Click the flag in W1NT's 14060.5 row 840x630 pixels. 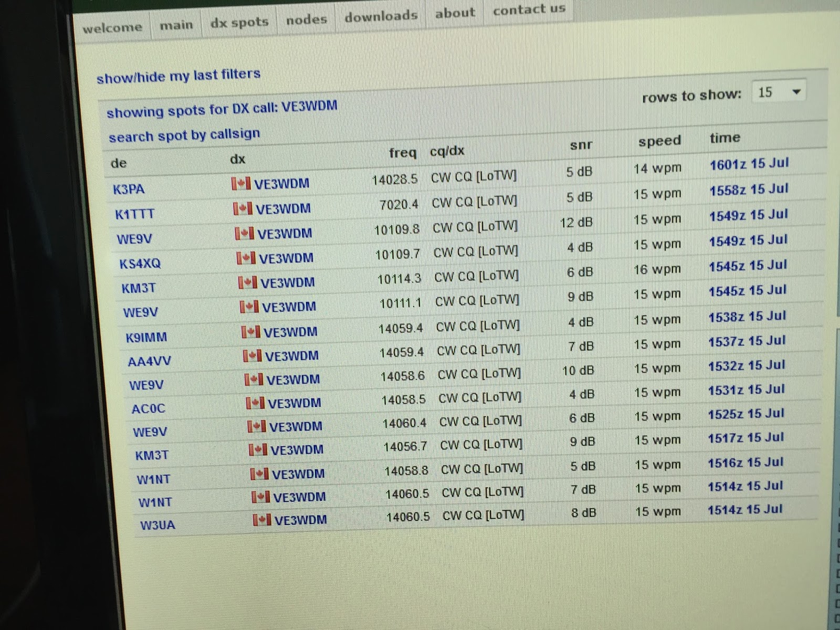point(260,497)
